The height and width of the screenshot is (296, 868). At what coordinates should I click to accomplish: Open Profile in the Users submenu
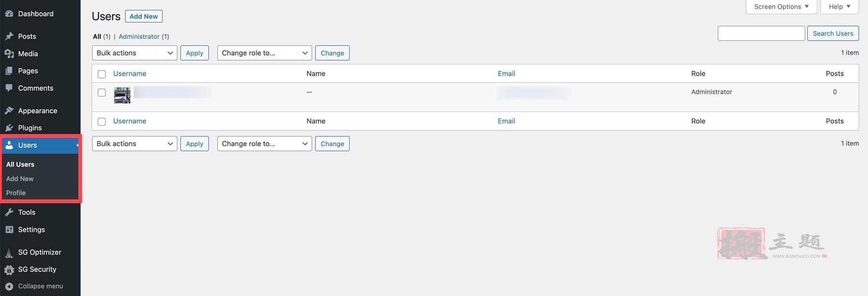coord(16,193)
